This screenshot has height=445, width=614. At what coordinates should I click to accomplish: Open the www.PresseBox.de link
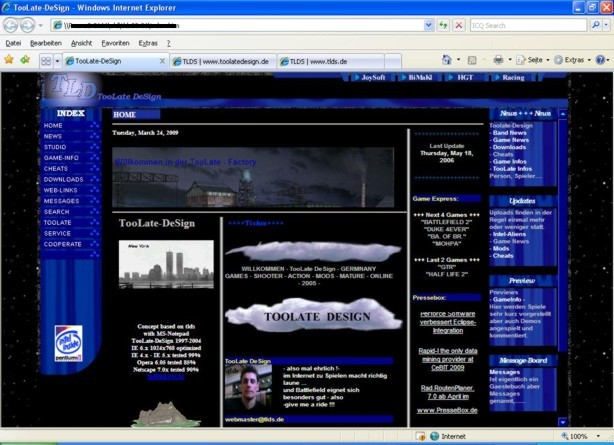[x=447, y=410]
